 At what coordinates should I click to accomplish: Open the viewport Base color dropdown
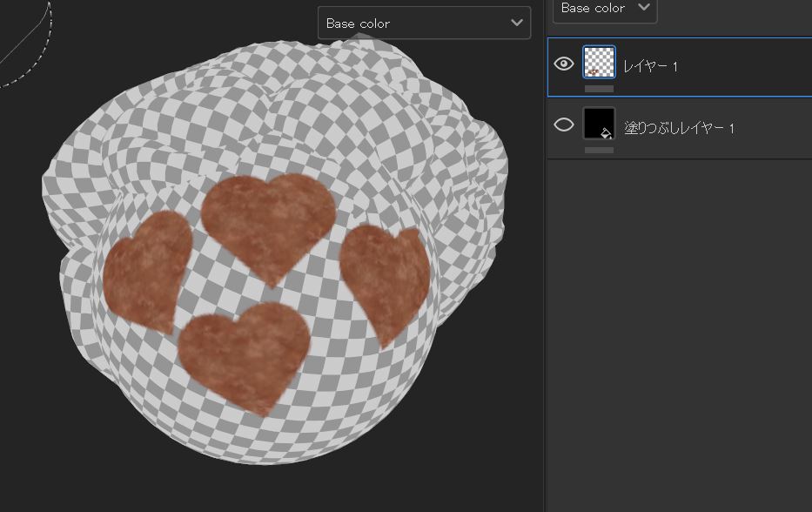[x=424, y=24]
